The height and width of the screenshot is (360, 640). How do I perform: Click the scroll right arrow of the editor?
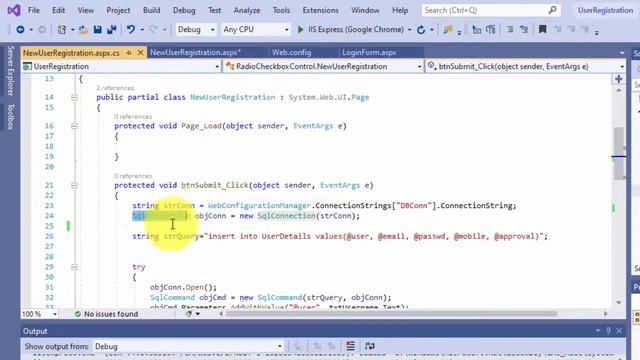pos(606,313)
